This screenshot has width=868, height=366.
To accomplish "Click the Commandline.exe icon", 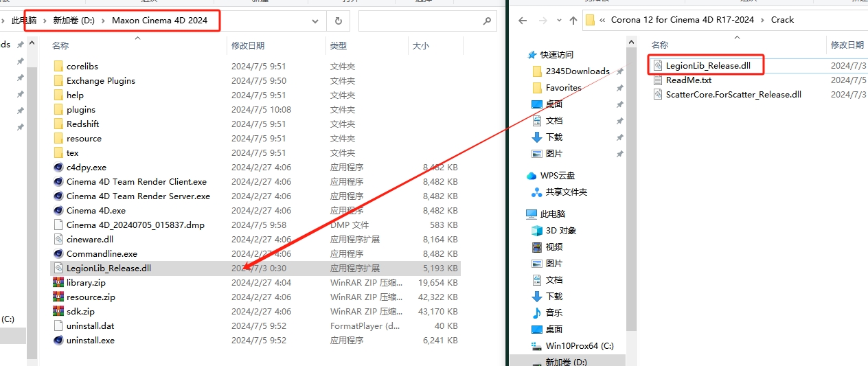I will click(58, 253).
